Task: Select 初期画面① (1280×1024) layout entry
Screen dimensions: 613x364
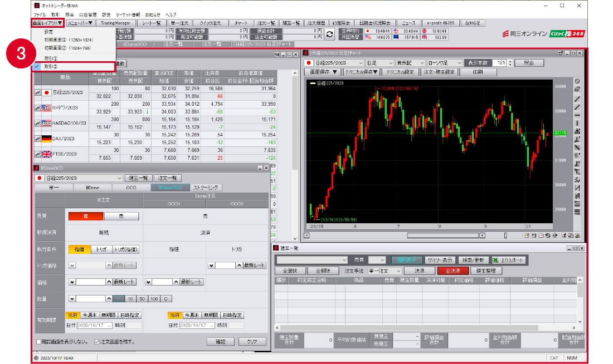Action: coord(69,40)
